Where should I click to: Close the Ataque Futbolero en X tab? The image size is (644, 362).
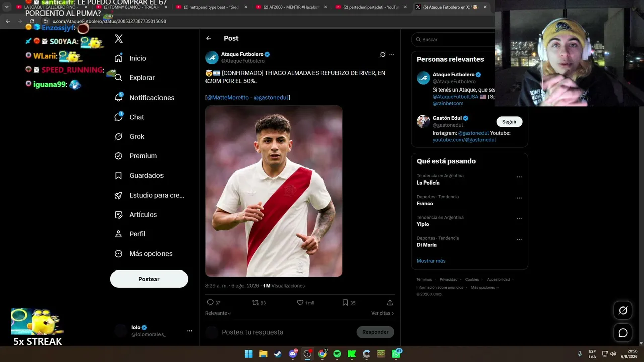pos(485,7)
